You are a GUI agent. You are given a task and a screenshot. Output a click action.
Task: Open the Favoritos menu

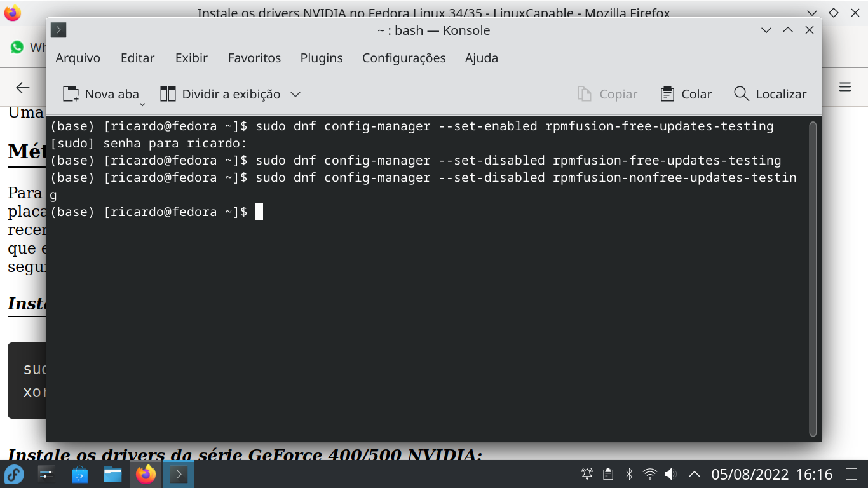[x=254, y=58]
